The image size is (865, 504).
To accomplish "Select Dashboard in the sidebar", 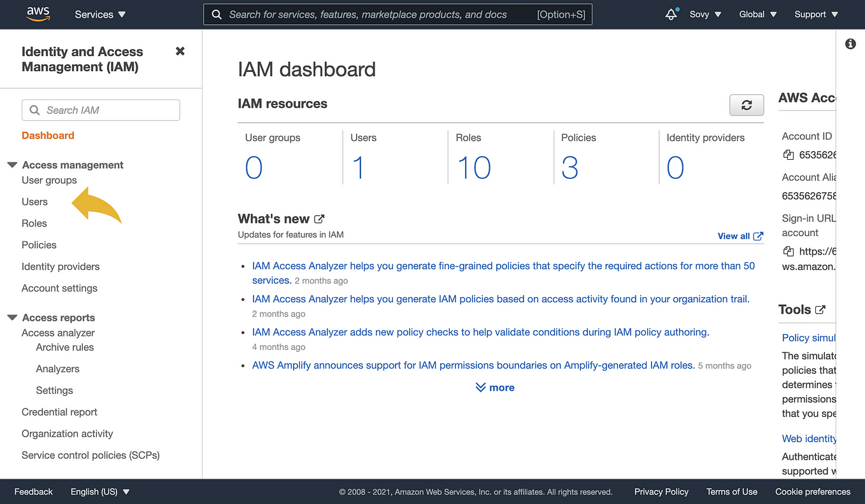I will click(48, 136).
